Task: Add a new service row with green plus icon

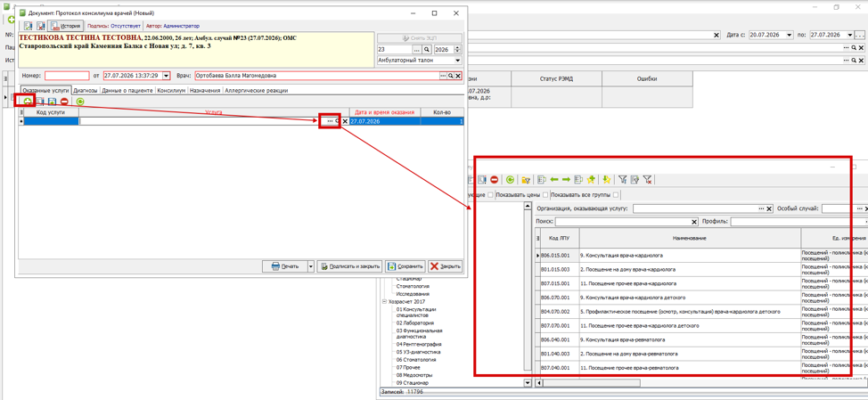Action: (x=27, y=102)
